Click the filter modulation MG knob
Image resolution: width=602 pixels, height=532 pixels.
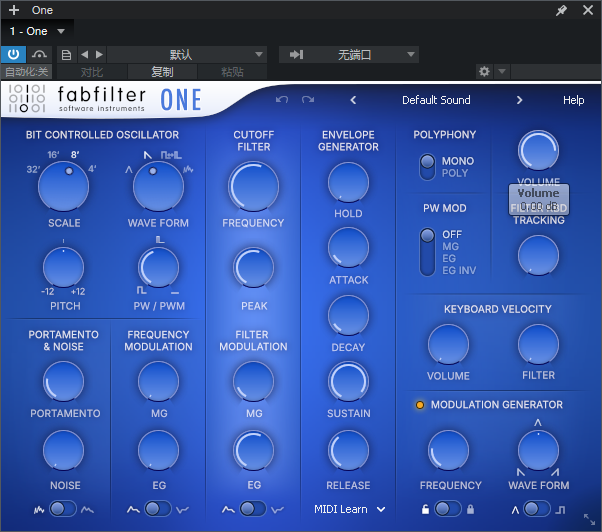tap(253, 381)
